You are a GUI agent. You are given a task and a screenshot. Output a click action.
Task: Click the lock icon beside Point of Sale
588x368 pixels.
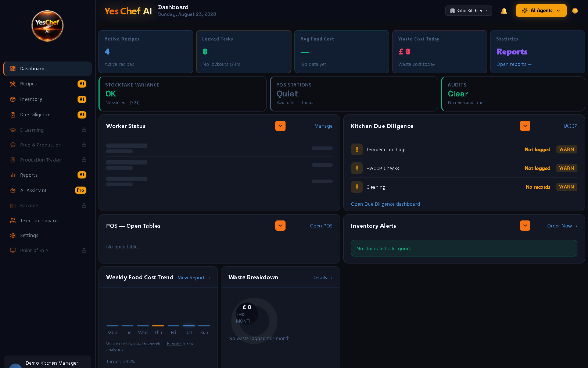(84, 250)
